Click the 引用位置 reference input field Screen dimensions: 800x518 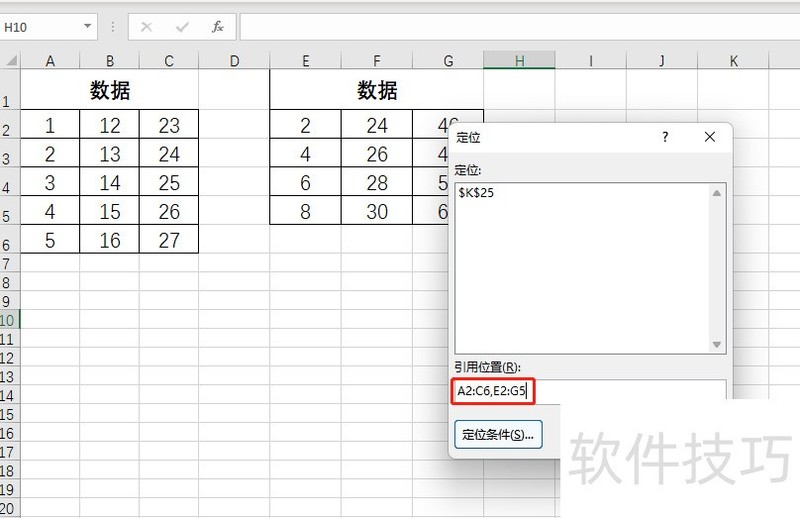589,391
